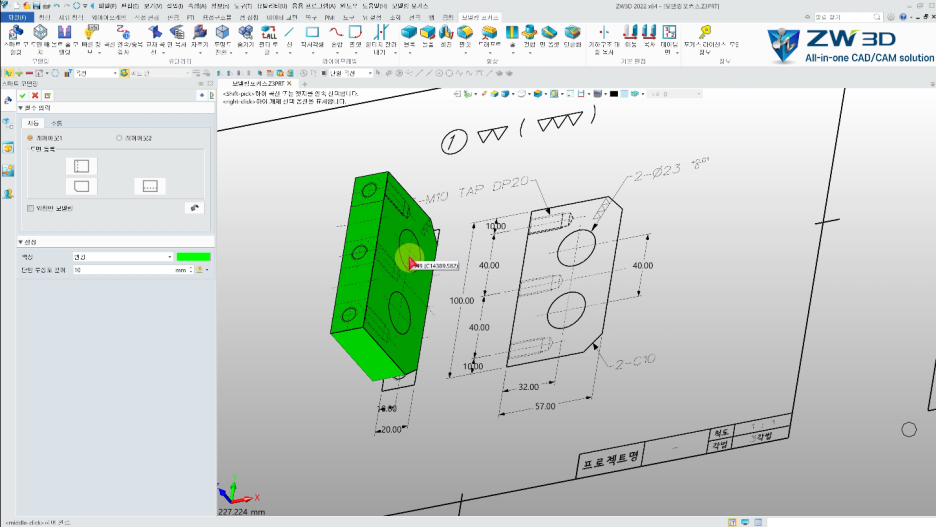Adjust the mm value spinner arrows
The image size is (936, 527).
[x=191, y=270]
